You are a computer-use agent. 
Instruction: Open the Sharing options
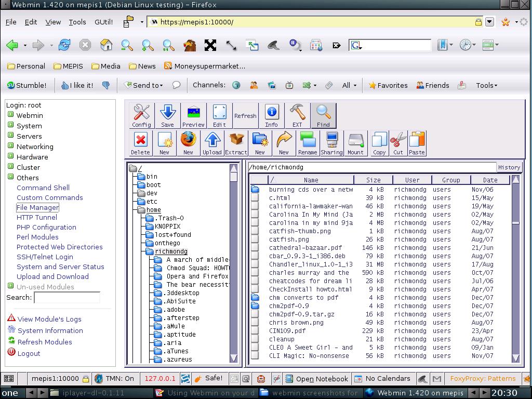[x=332, y=143]
